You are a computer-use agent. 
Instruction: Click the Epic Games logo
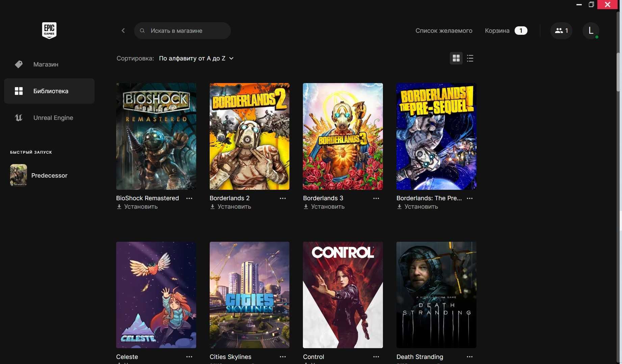point(49,31)
